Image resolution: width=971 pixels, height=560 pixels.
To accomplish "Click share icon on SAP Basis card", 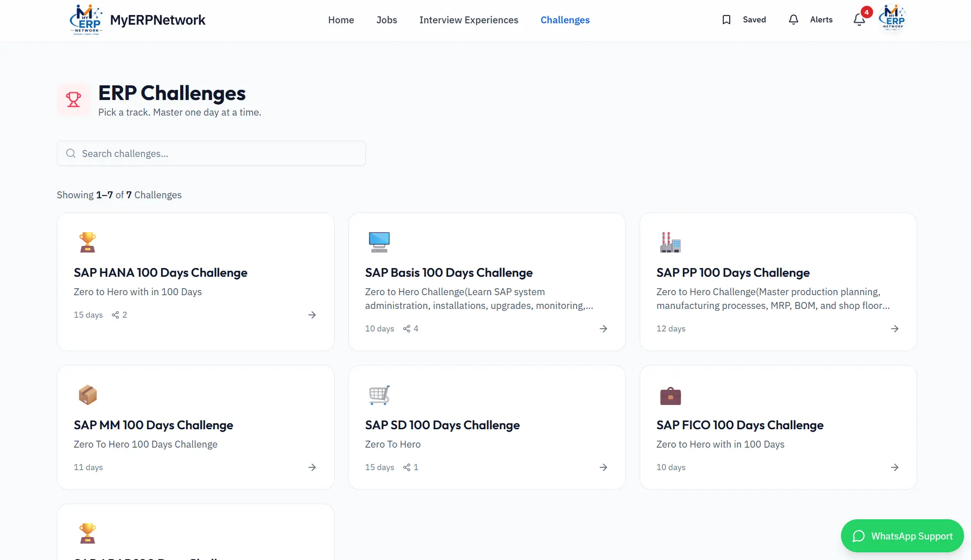I will (x=407, y=329).
